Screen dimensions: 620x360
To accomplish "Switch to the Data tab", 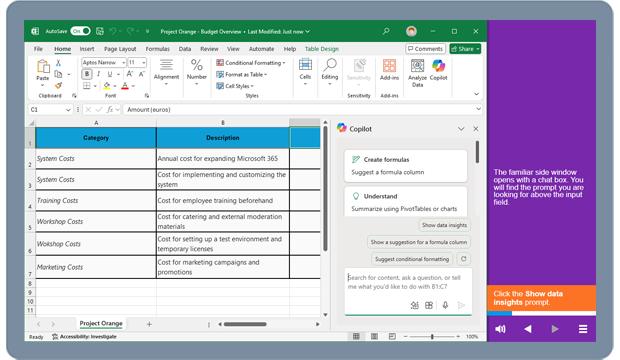I will click(x=185, y=49).
